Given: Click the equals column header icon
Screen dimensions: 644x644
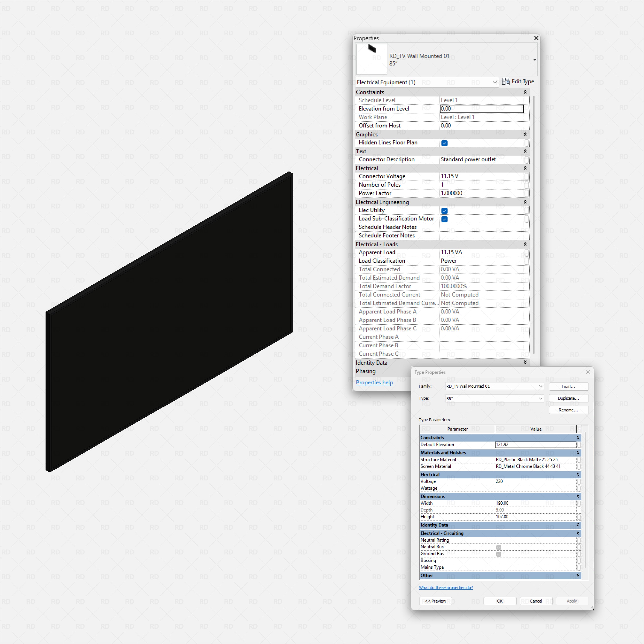Looking at the screenshot, I should tap(579, 429).
